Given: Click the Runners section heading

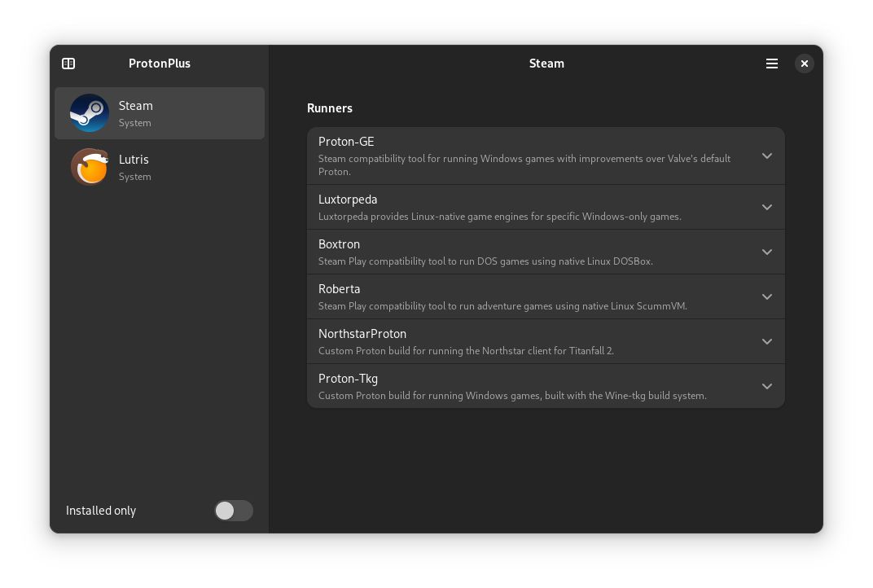Looking at the screenshot, I should point(329,108).
